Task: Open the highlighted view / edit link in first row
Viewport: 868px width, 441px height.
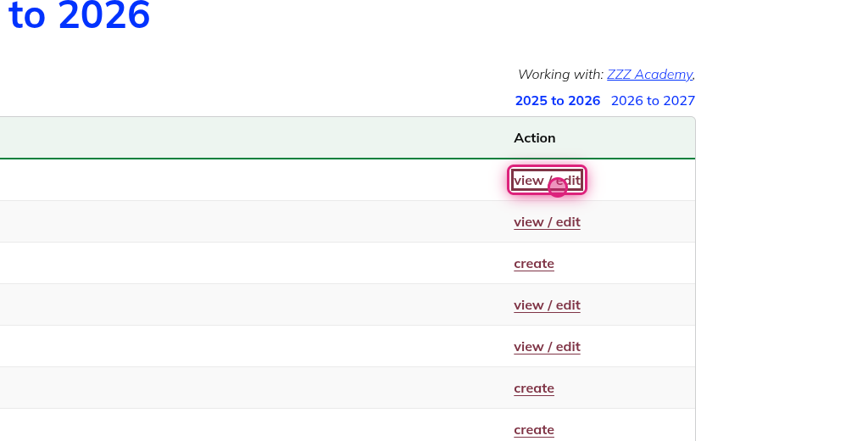Action: 547,181
